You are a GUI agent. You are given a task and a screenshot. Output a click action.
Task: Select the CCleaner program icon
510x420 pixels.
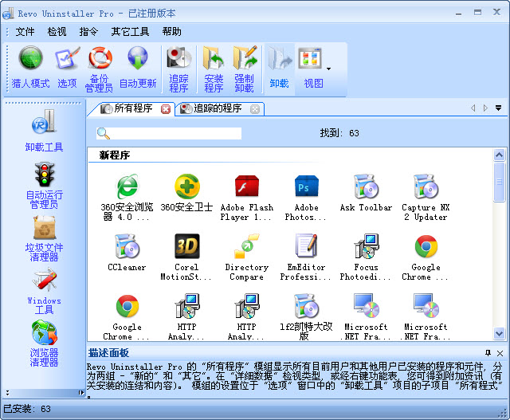(x=127, y=253)
